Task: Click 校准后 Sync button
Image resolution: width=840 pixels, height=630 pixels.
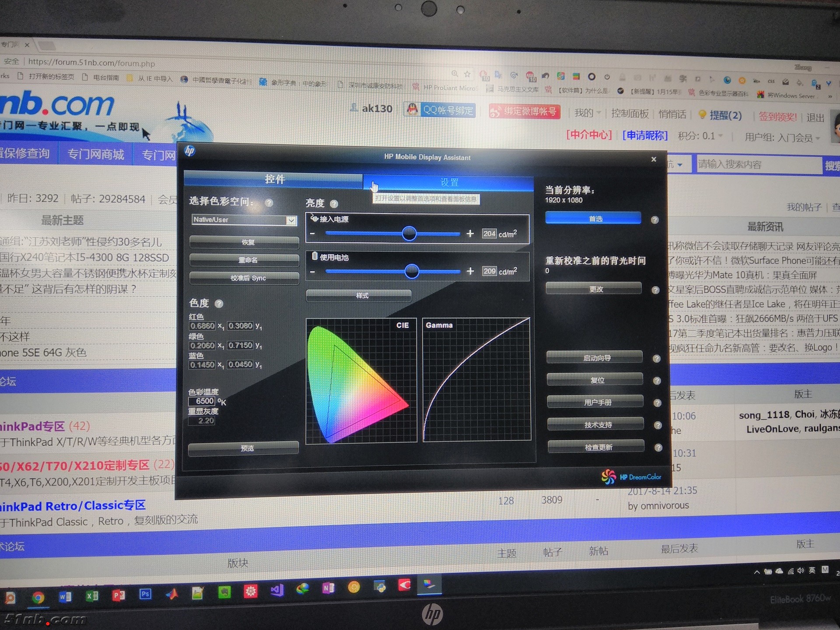Action: [x=245, y=278]
